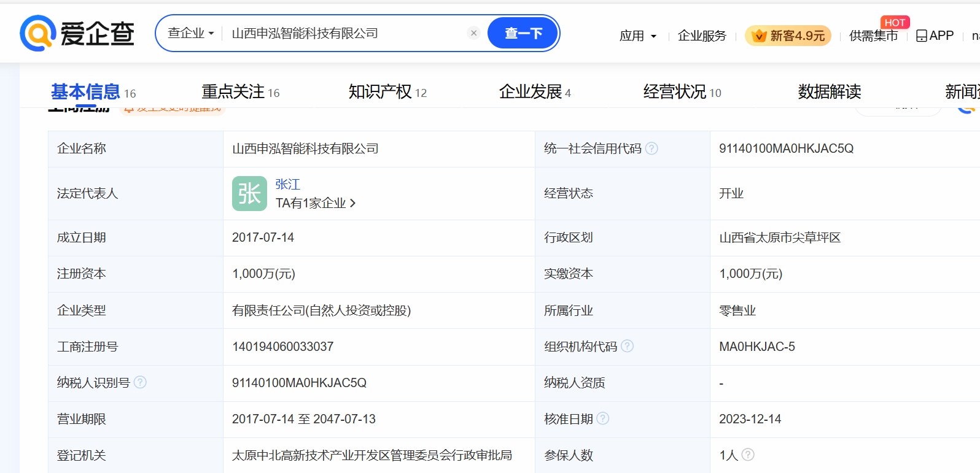Select organization code MA0HKJAC-5
The width and height of the screenshot is (980, 473).
757,347
